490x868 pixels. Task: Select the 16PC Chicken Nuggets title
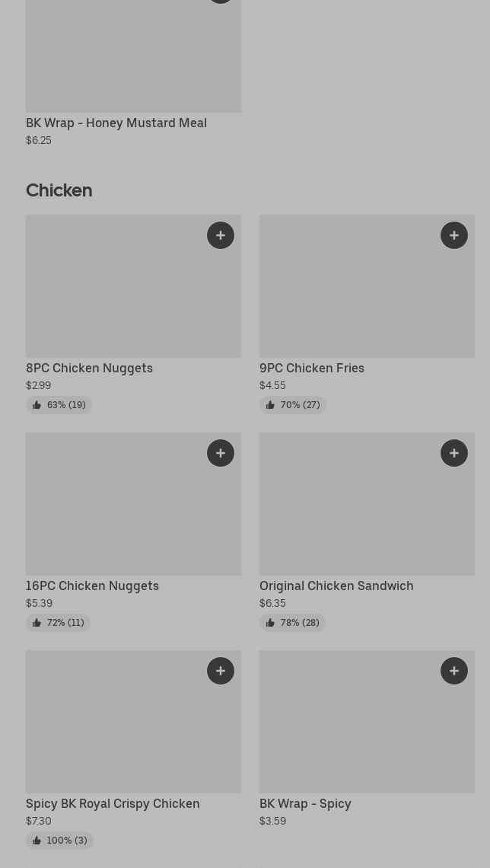coord(92,586)
